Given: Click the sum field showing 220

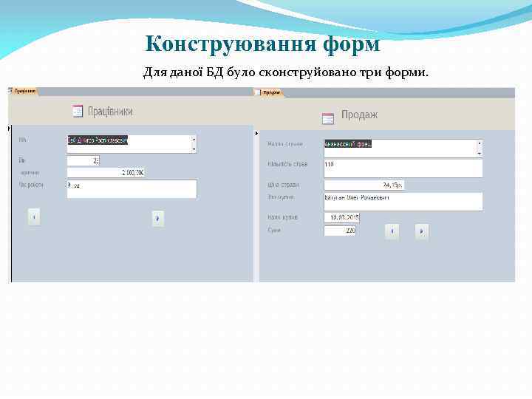Looking at the screenshot, I should coord(340,231).
